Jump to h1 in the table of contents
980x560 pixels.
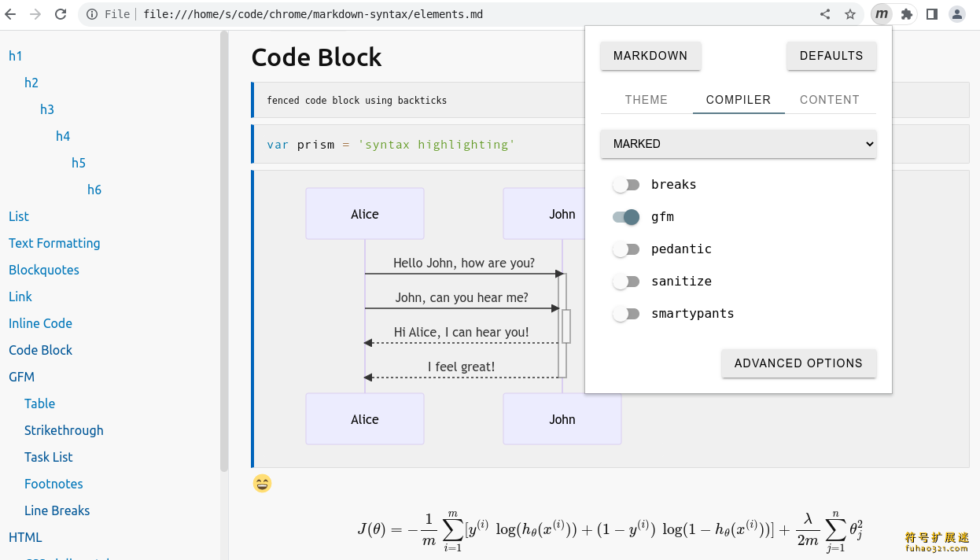16,56
